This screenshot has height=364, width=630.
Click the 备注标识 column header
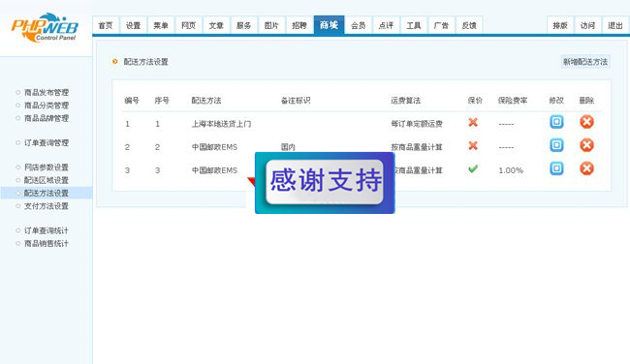[296, 101]
